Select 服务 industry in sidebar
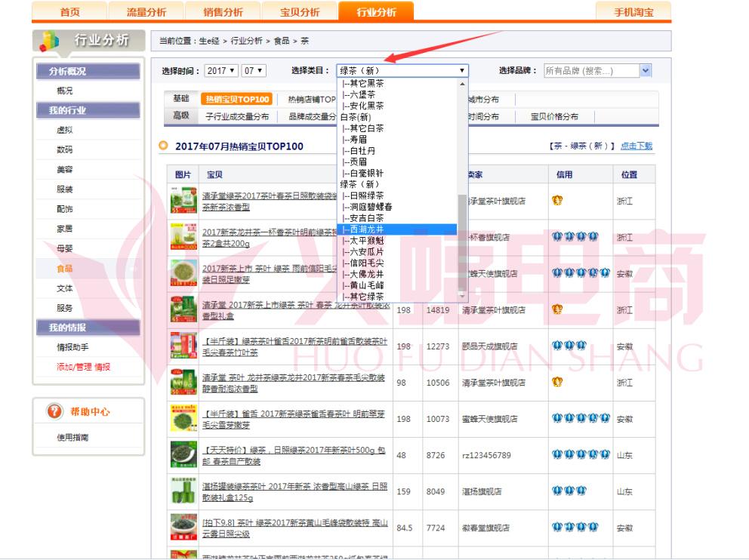 (65, 308)
